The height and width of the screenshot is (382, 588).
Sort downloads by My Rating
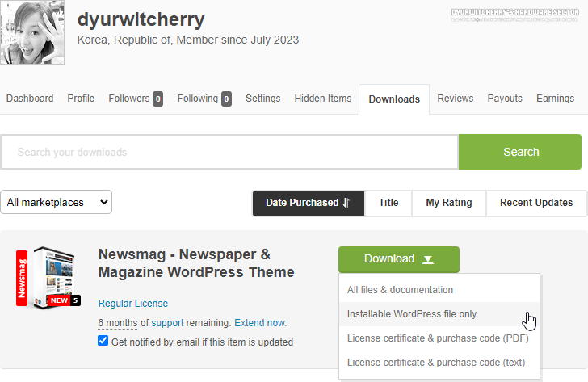click(x=449, y=204)
